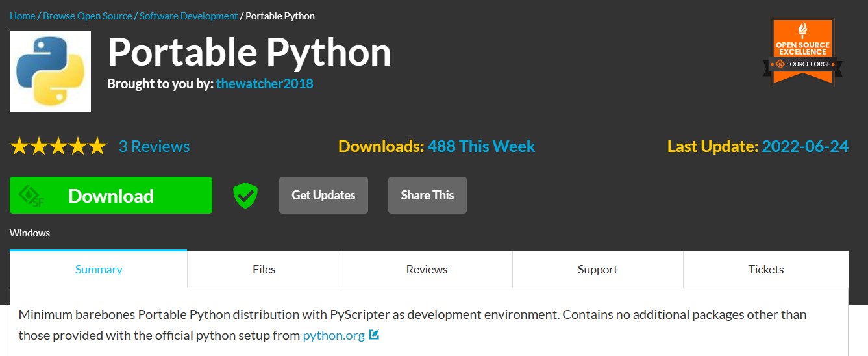Follow the python.org link in description
This screenshot has height=356, width=868.
click(334, 335)
